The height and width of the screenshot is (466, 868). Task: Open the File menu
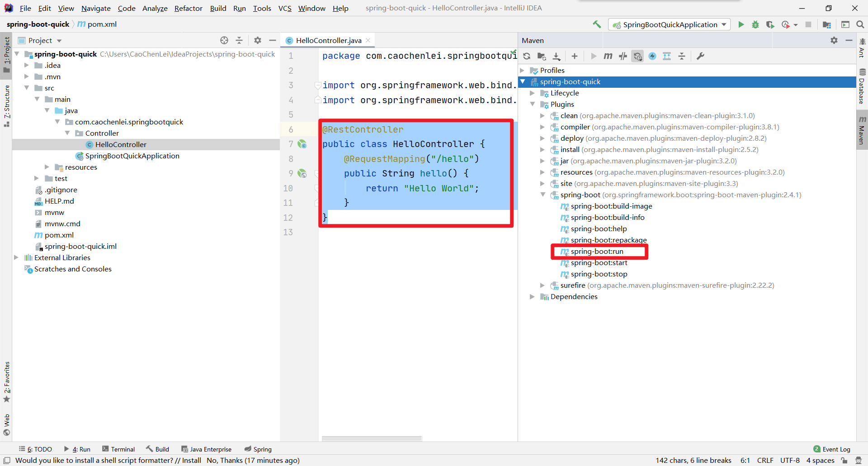coord(25,8)
